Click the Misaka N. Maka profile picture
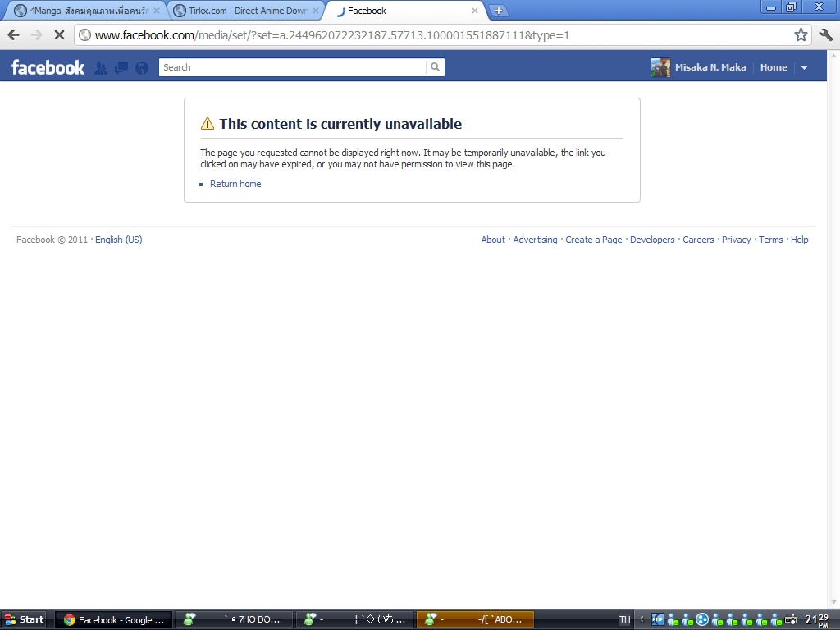 (660, 67)
